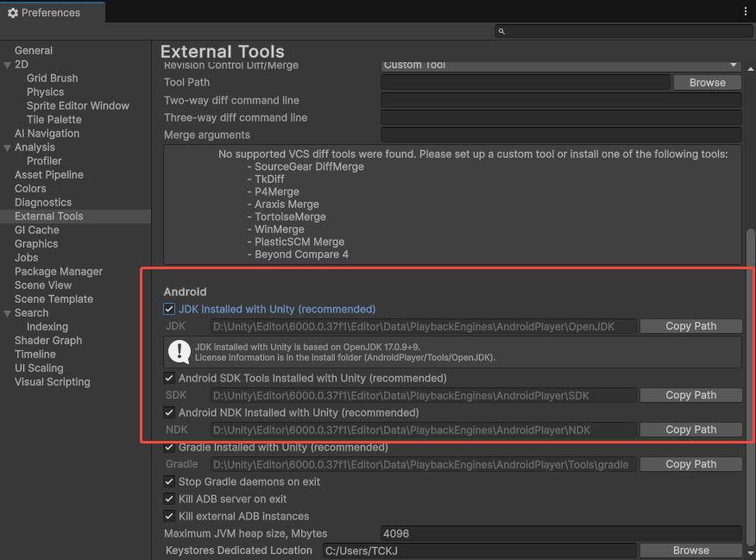Disable Stop Gradle daemons on exit

point(169,481)
